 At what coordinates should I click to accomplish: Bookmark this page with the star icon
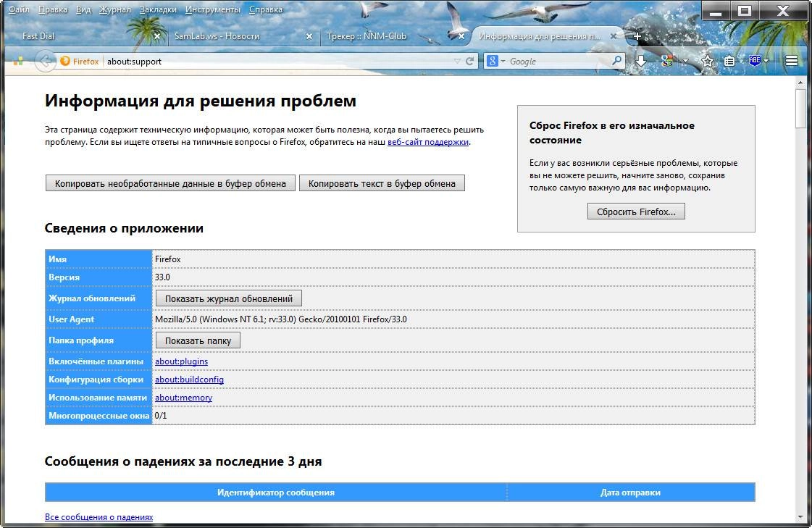[707, 61]
